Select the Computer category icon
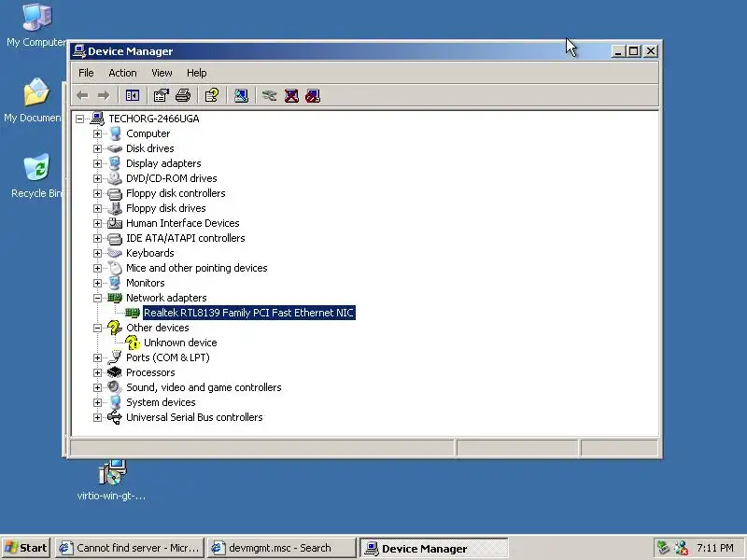The width and height of the screenshot is (747, 560). pyautogui.click(x=115, y=133)
